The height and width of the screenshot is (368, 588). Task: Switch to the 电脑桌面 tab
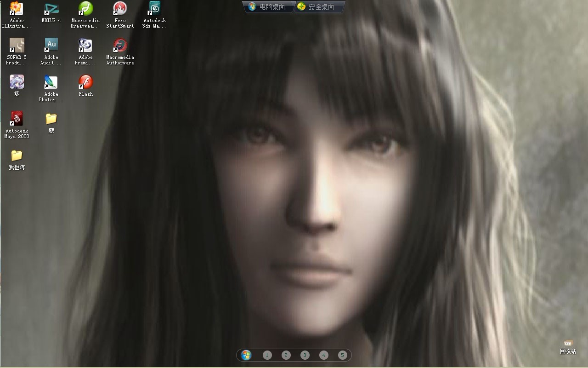coord(267,7)
